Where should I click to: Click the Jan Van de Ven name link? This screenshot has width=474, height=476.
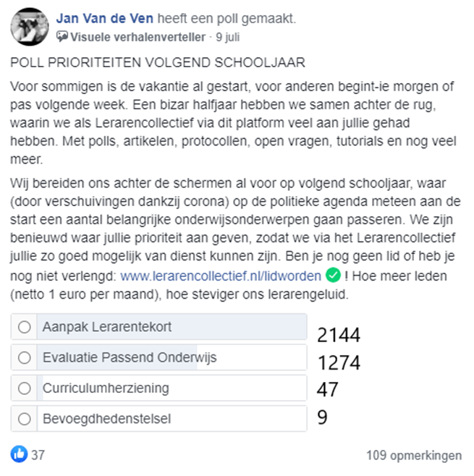(105, 19)
